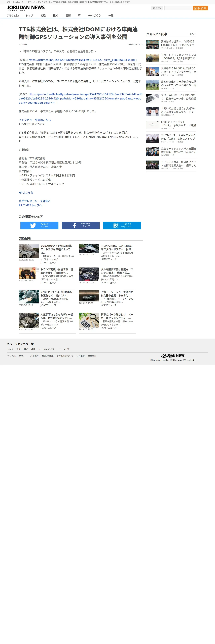This screenshot has height=644, width=215.
Task: Open 聞いてた話と違う article
Action: click(x=178, y=110)
